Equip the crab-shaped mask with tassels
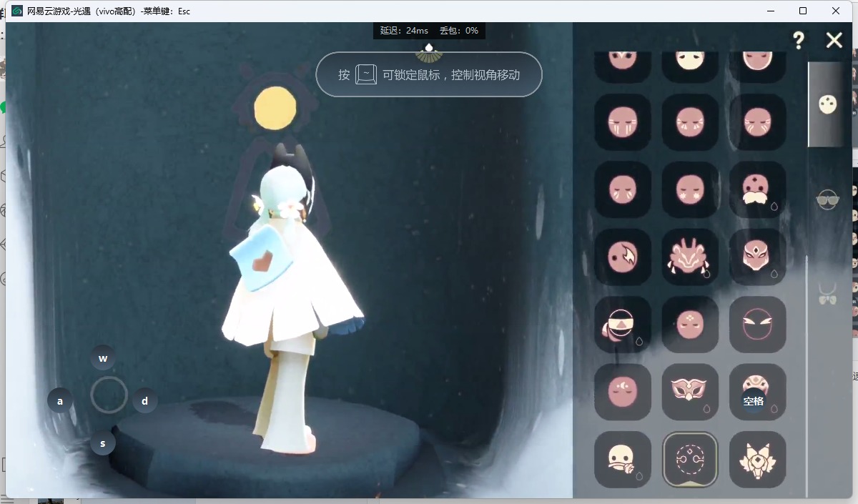The image size is (858, 504). click(x=690, y=257)
